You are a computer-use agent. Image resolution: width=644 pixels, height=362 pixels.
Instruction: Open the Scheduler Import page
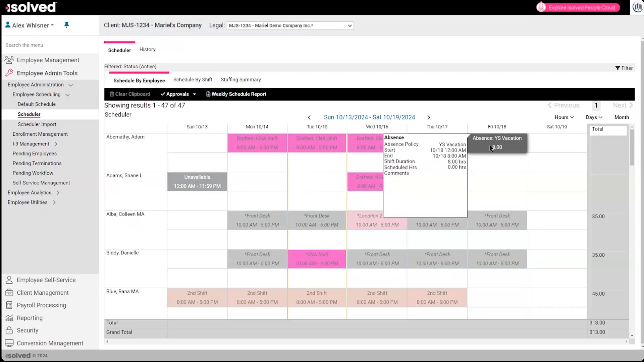coord(37,124)
